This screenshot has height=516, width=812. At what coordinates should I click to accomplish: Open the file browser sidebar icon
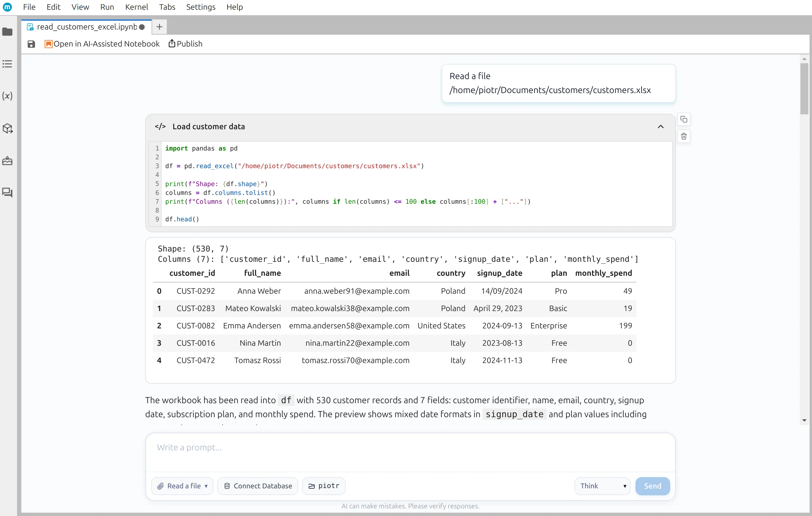[7, 32]
